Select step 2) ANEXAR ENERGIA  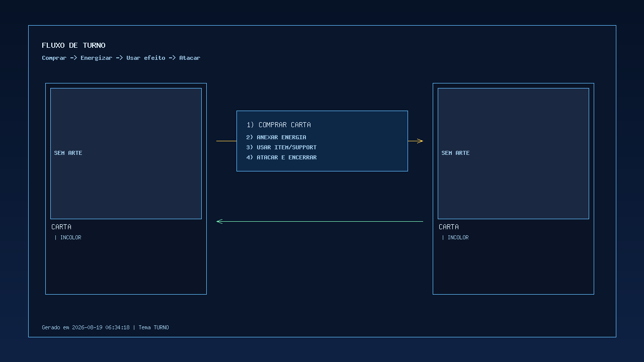click(276, 137)
